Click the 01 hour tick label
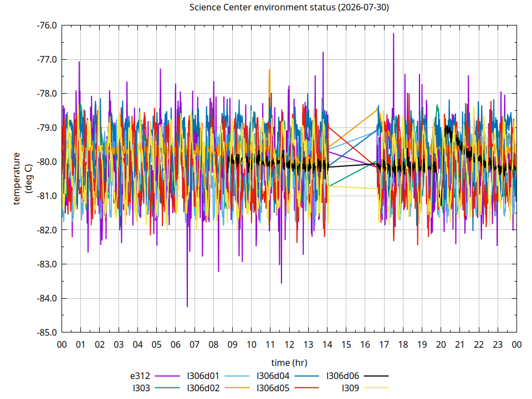Screen dimensions: 532x399 coord(81,345)
